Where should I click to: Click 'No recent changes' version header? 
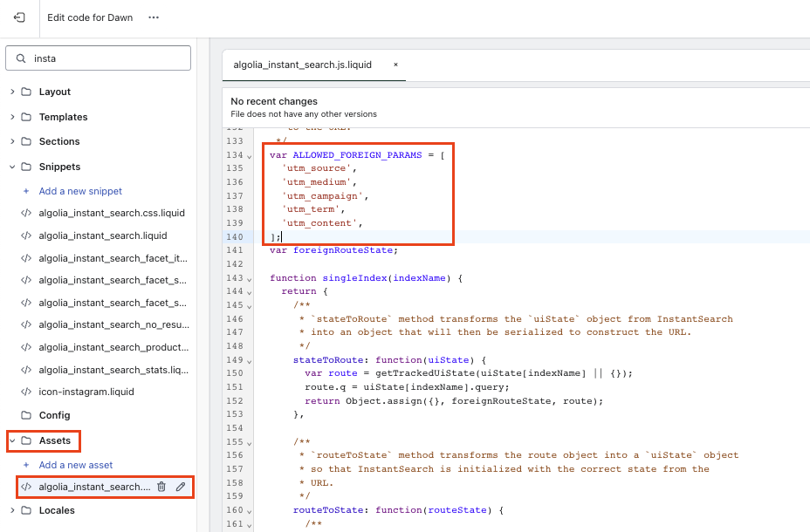tap(274, 102)
